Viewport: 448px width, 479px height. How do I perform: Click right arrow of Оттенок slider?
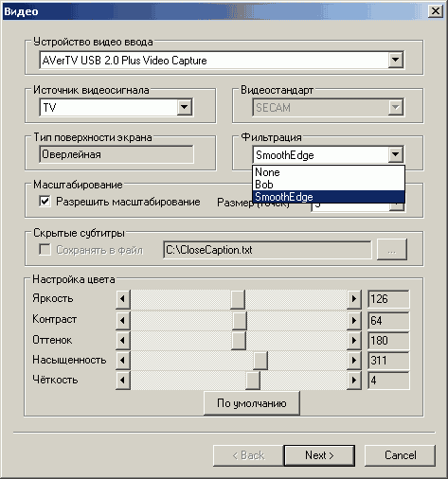pos(354,341)
